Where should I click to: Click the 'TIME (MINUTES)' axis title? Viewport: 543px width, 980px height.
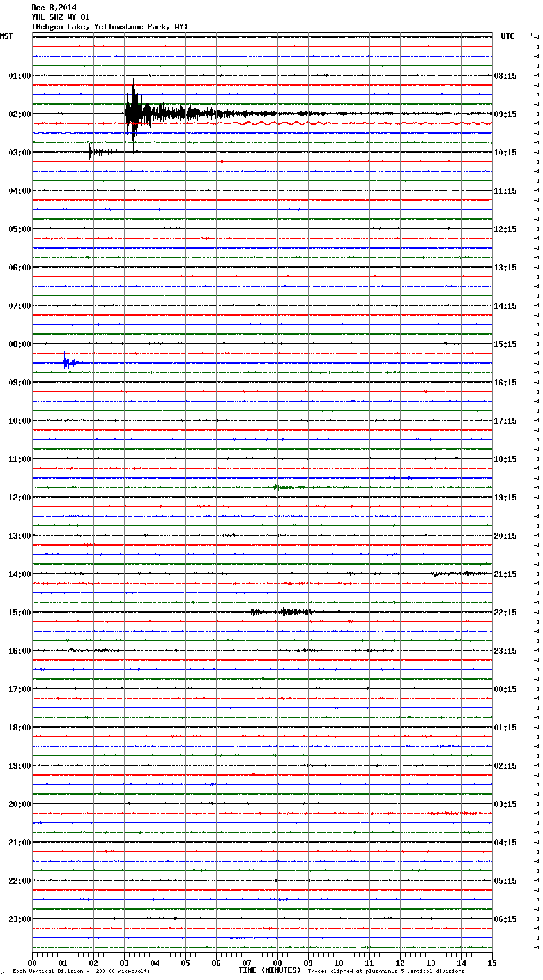(270, 970)
